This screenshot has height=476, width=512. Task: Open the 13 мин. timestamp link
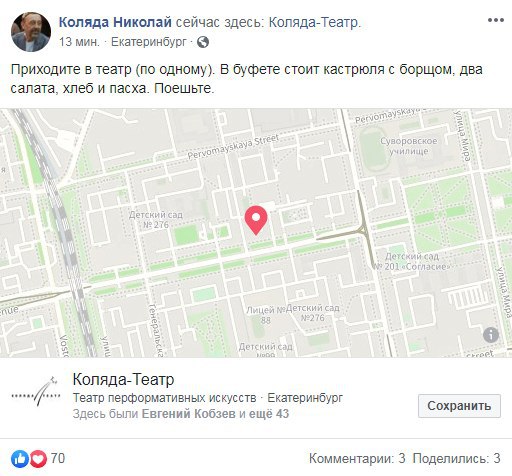click(79, 42)
